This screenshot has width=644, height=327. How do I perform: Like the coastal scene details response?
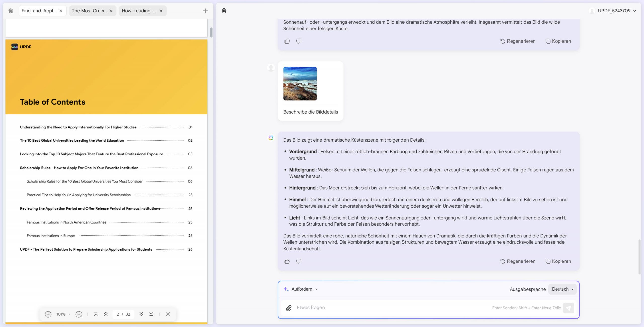pyautogui.click(x=287, y=261)
